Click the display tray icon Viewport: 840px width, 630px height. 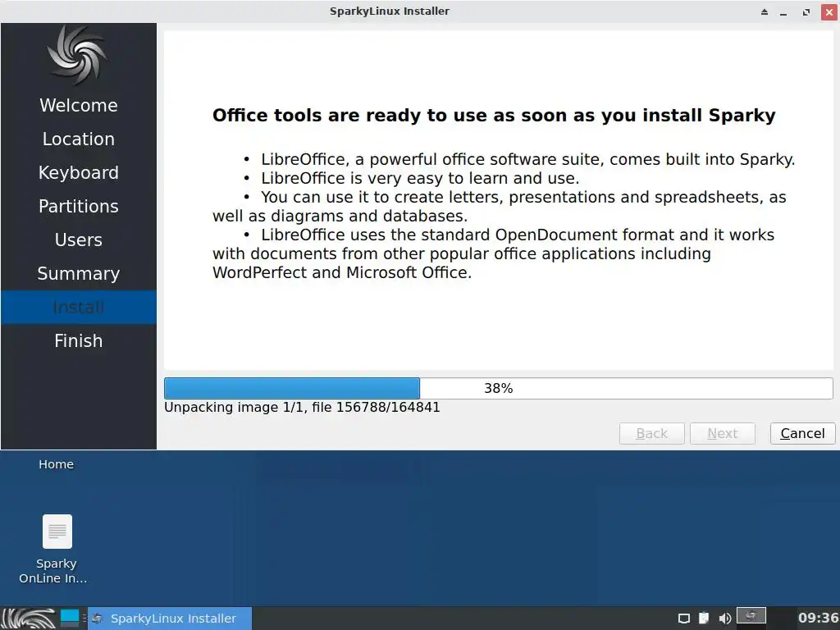pyautogui.click(x=683, y=619)
